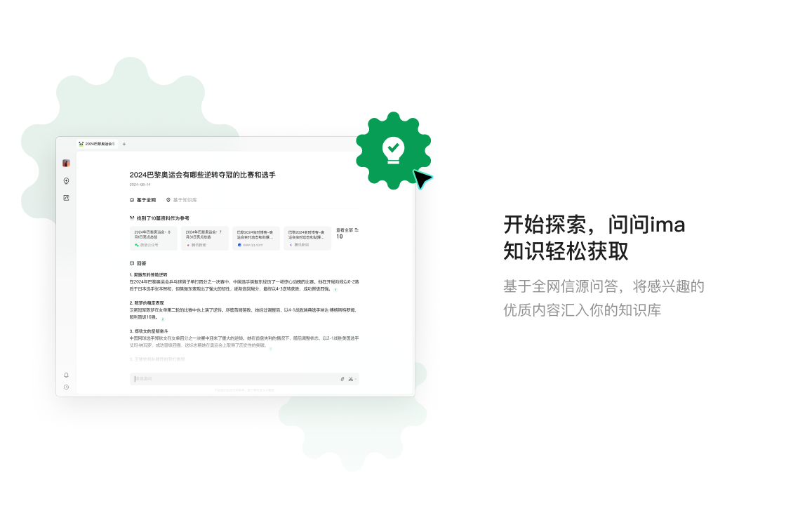Add a new tab with plus icon
Screen dimensions: 786x532
coord(124,144)
